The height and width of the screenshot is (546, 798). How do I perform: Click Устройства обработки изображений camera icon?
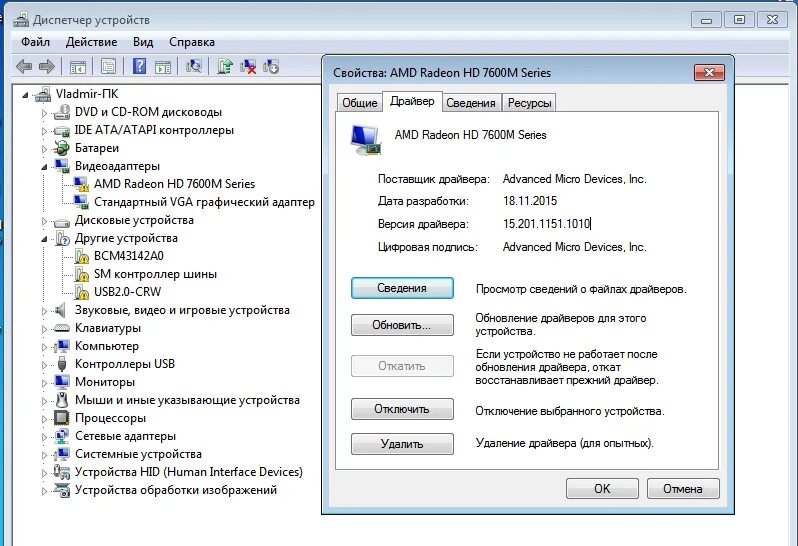tap(62, 490)
